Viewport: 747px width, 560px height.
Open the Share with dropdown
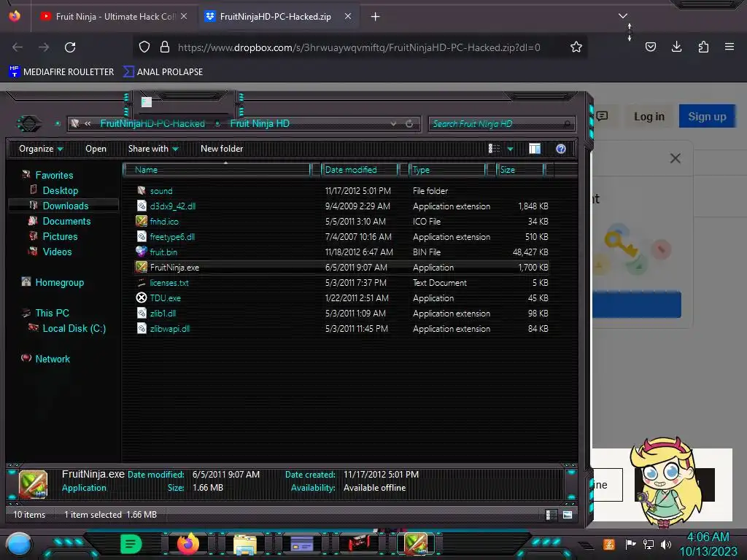(153, 149)
